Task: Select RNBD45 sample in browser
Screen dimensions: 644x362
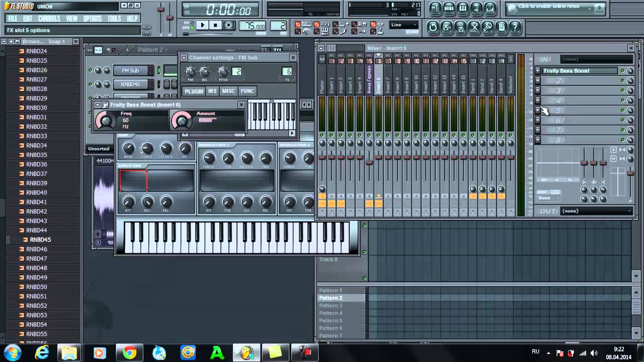Action: point(40,240)
